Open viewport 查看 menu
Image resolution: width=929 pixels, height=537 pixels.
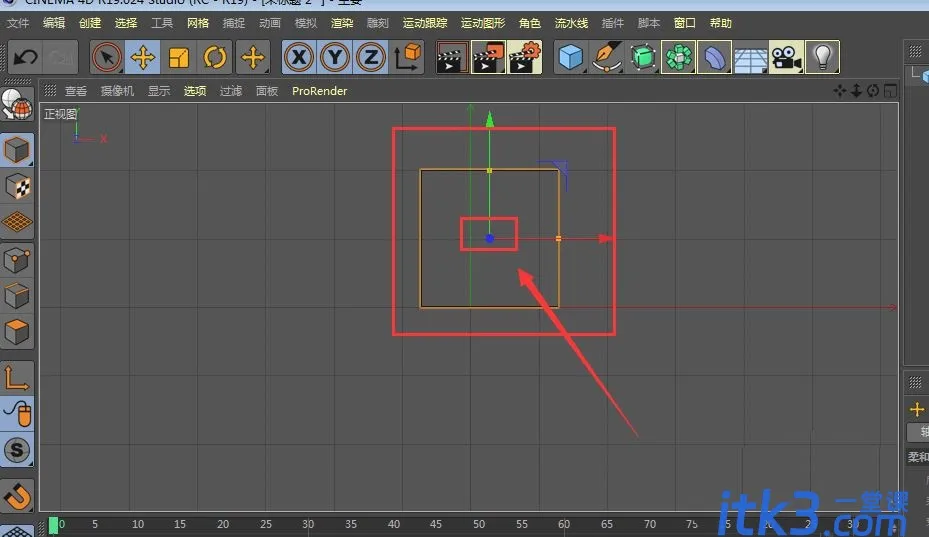coord(76,91)
